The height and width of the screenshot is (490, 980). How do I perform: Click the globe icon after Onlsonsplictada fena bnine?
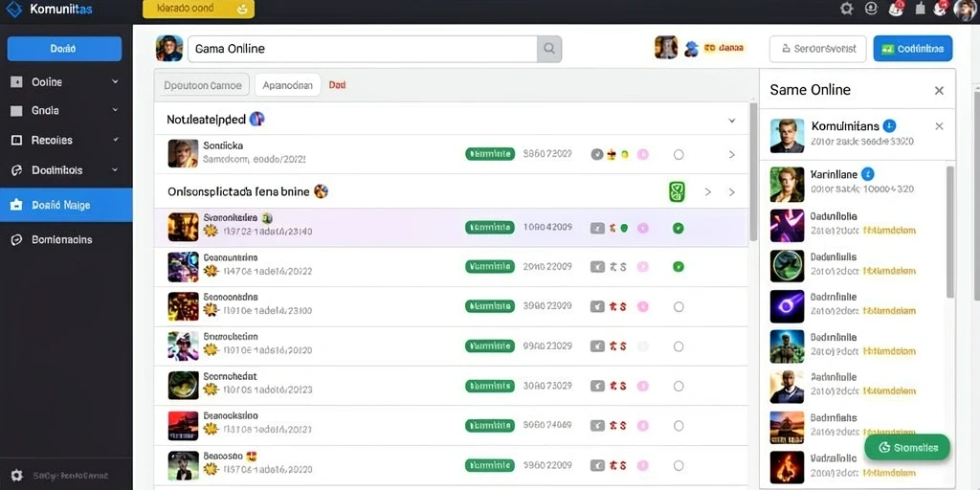point(321,191)
